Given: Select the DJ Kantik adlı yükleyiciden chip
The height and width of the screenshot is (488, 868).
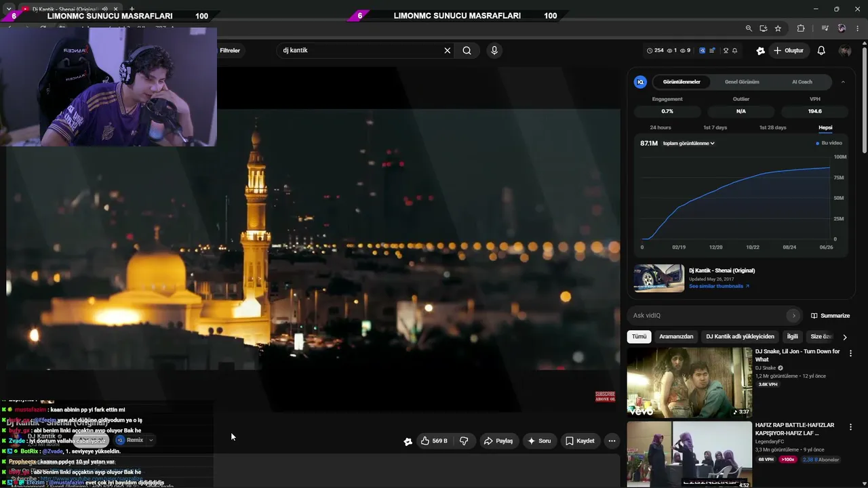Looking at the screenshot, I should [740, 336].
